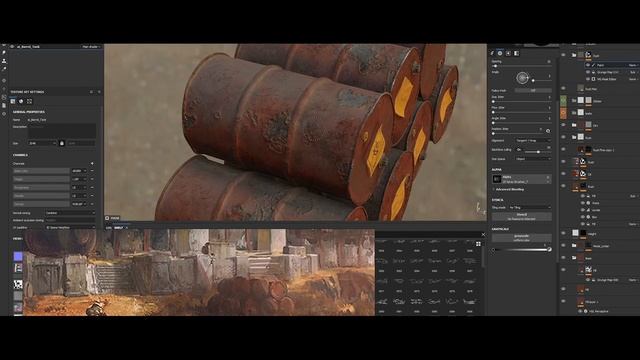
Task: Toggle the green-highlighted layer visibility
Action: coord(563,100)
